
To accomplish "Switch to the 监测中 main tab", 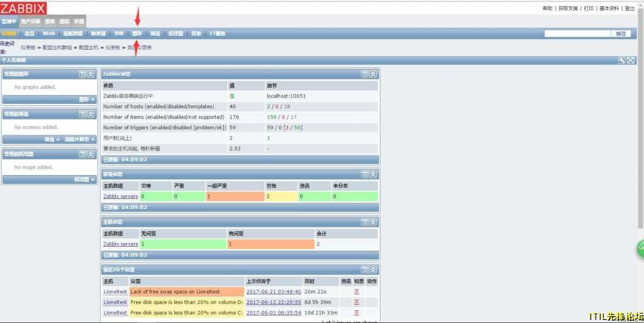I will click(9, 21).
